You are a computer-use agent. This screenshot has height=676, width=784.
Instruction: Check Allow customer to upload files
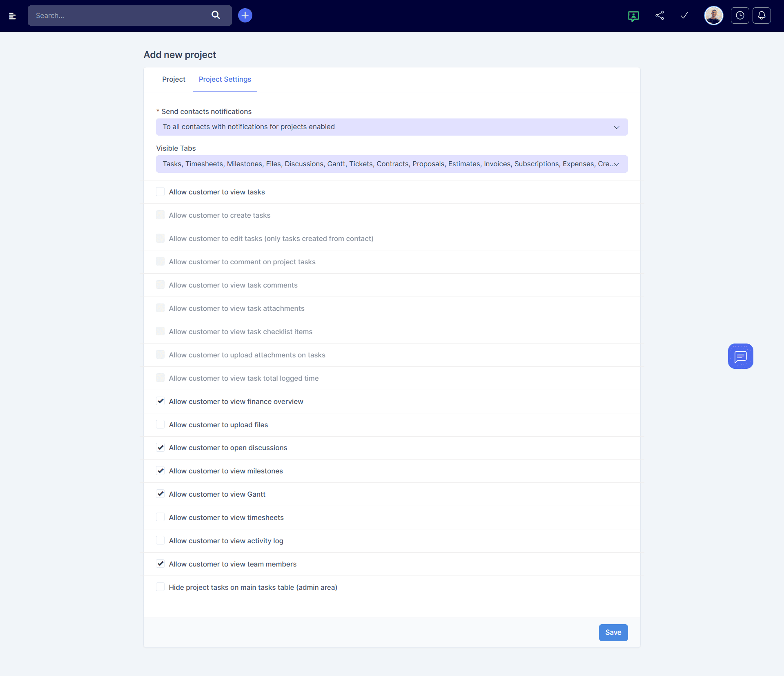click(160, 425)
